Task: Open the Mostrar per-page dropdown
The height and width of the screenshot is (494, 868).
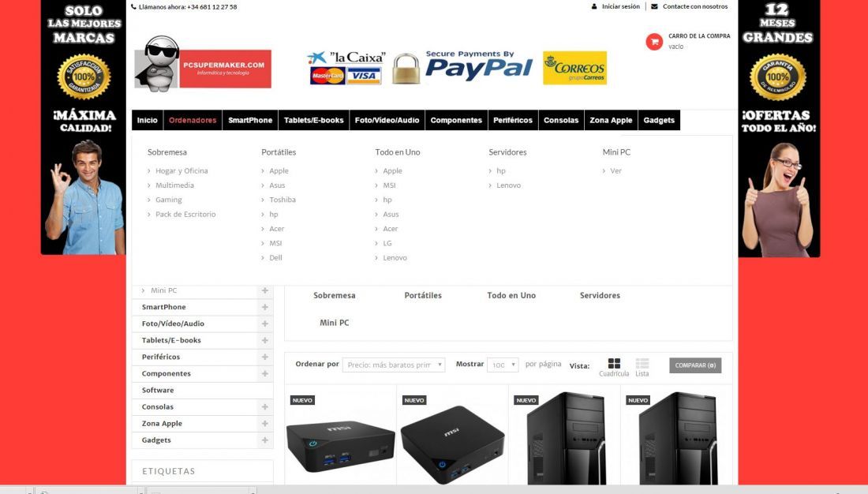Action: coord(503,365)
